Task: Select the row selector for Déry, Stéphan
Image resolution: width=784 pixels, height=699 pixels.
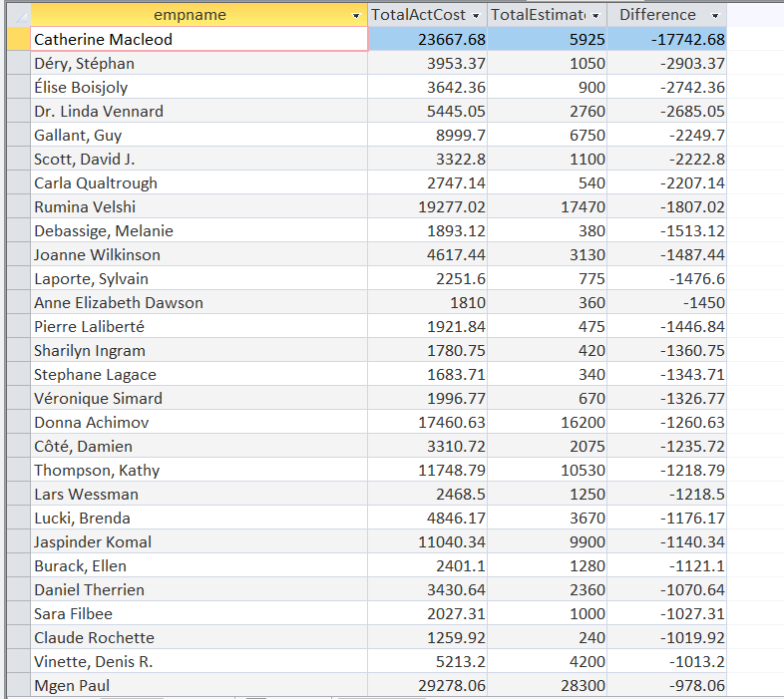Action: point(19,63)
